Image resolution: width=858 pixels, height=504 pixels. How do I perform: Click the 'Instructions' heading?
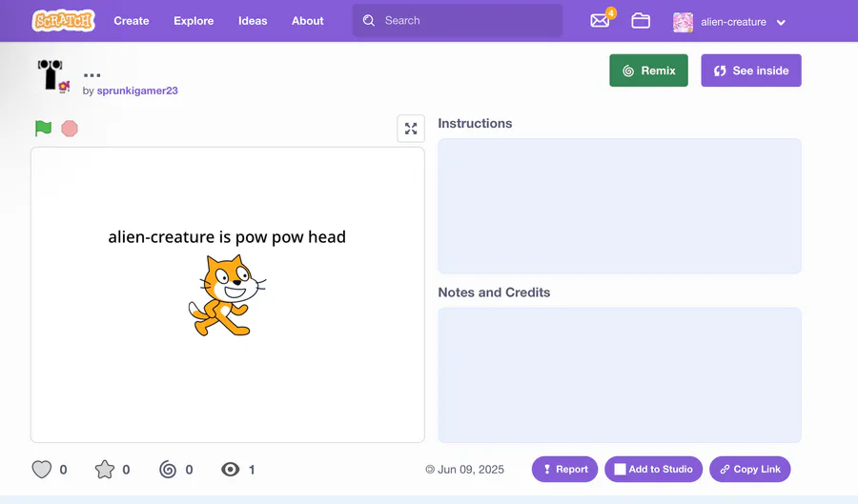475,124
